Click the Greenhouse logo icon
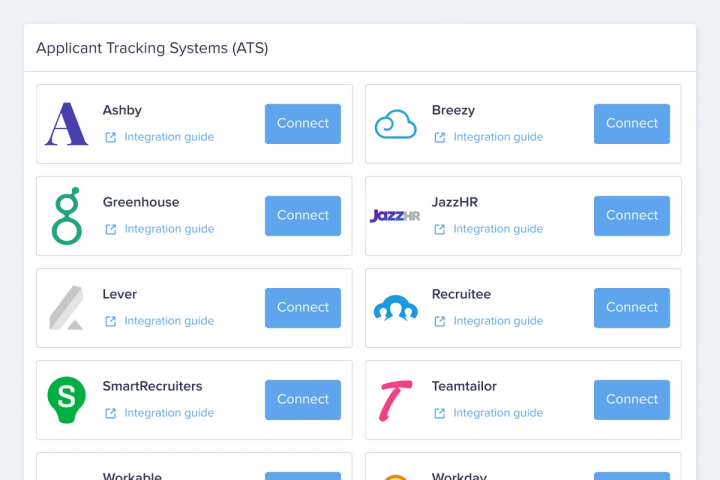The width and height of the screenshot is (720, 480). coord(67,216)
